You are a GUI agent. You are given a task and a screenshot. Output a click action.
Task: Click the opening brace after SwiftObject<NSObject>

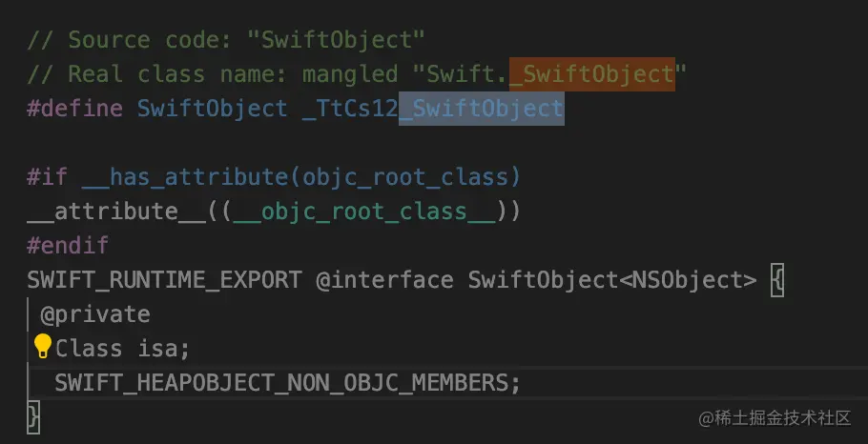[777, 280]
